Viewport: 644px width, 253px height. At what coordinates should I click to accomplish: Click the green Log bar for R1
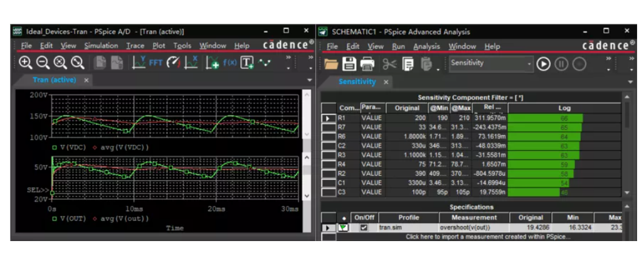546,118
